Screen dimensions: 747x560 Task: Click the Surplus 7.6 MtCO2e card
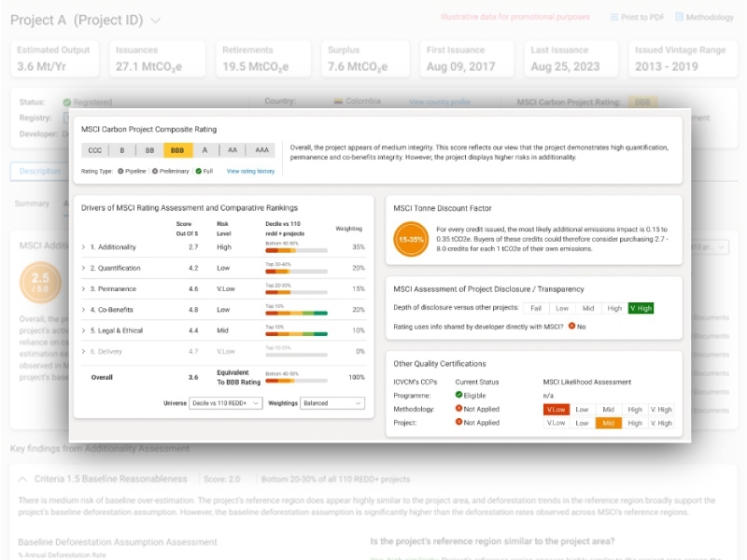(x=365, y=59)
